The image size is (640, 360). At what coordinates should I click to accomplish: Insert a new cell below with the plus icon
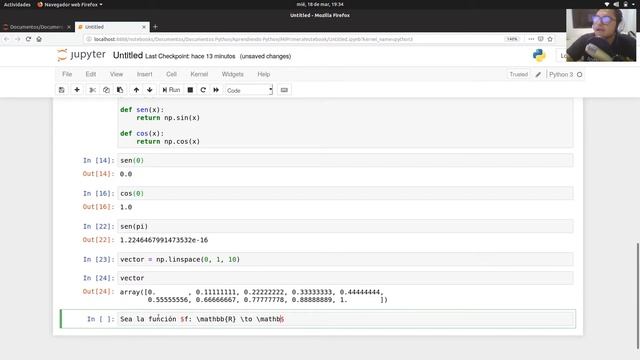pos(77,90)
